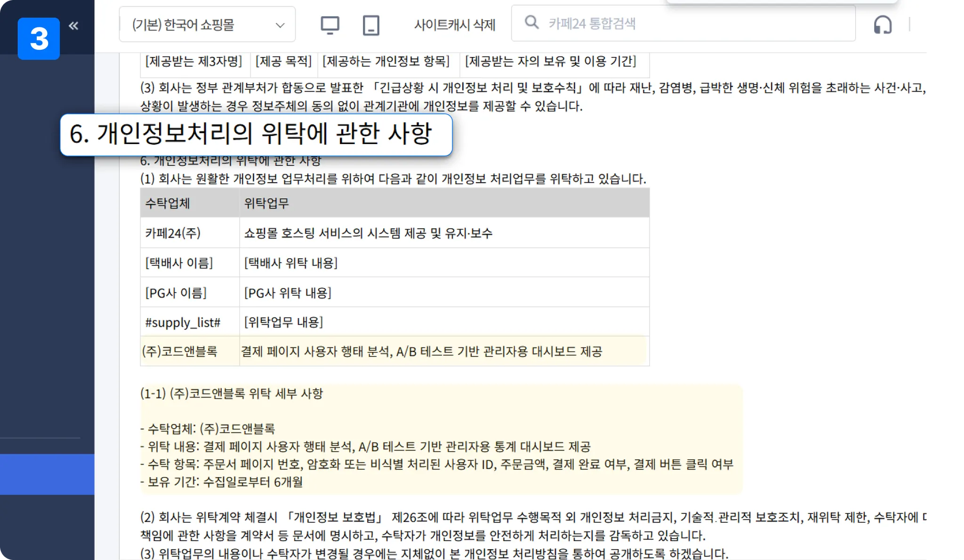The image size is (964, 560).
Task: Click the 위탁업무 column header
Action: coord(266,203)
